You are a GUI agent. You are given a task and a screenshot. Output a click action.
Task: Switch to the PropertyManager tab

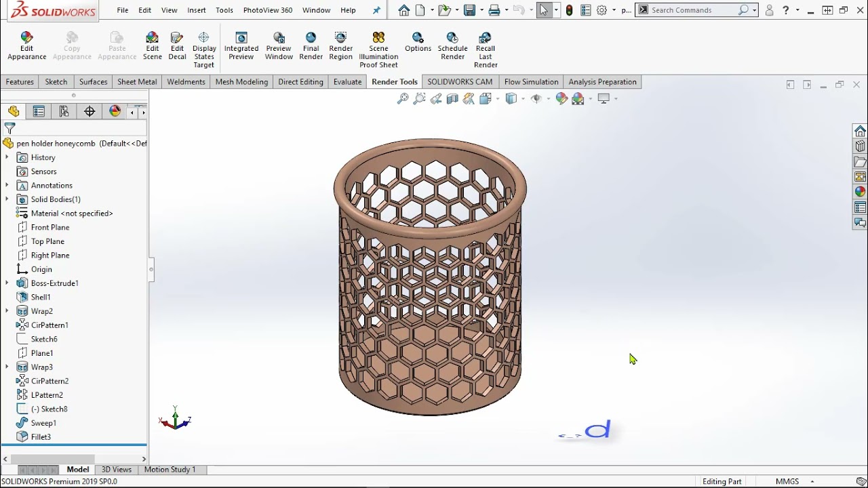click(x=39, y=112)
